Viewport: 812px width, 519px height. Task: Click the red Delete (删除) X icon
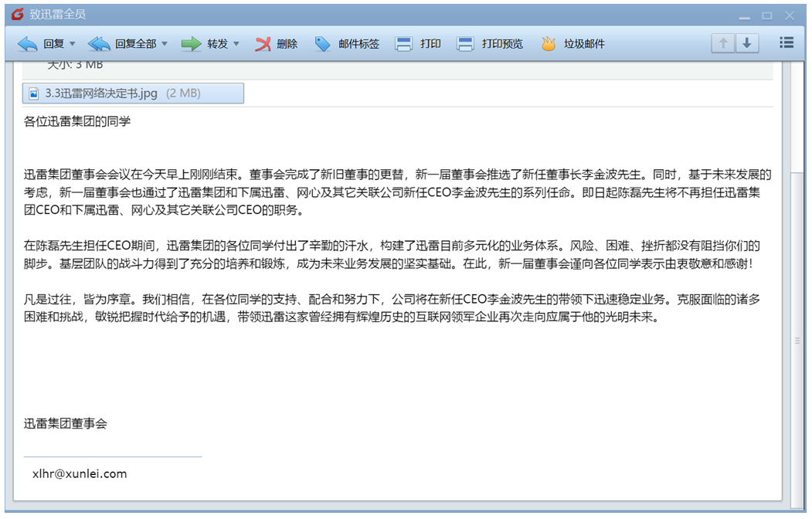click(x=263, y=44)
